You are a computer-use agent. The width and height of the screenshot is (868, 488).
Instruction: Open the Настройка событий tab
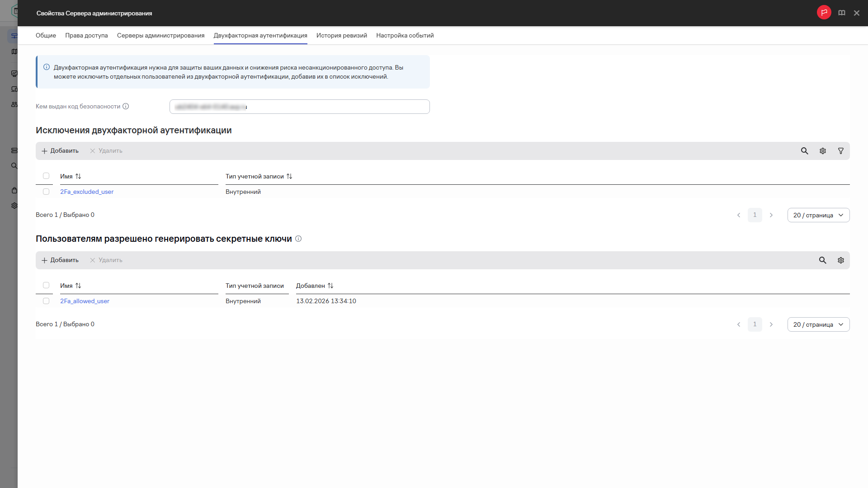pyautogui.click(x=405, y=35)
